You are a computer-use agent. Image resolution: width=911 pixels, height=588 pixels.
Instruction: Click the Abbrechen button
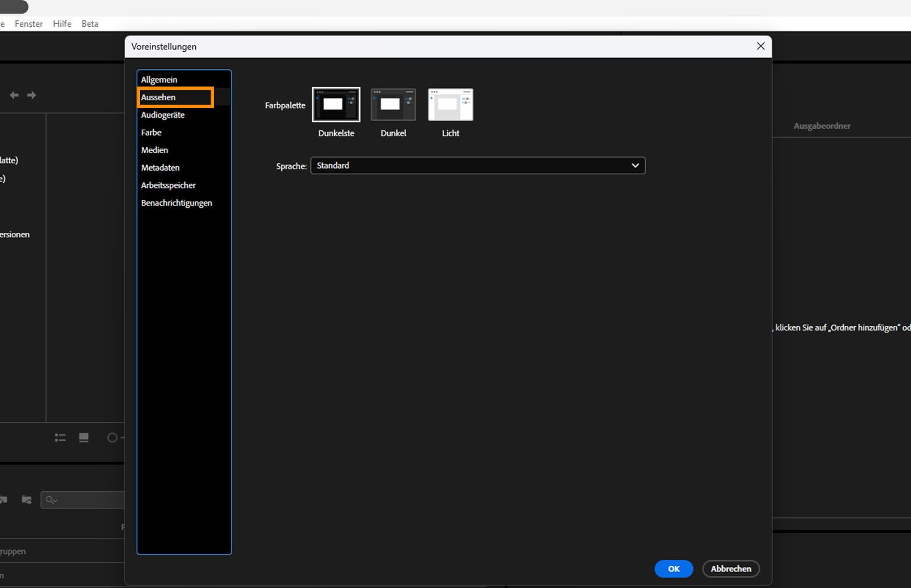(731, 569)
